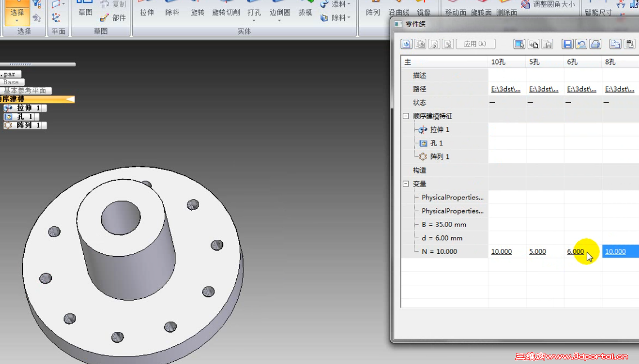The image size is (639, 364).
Task: Click the 除料 cut command next to 拉伸
Action: (x=172, y=9)
